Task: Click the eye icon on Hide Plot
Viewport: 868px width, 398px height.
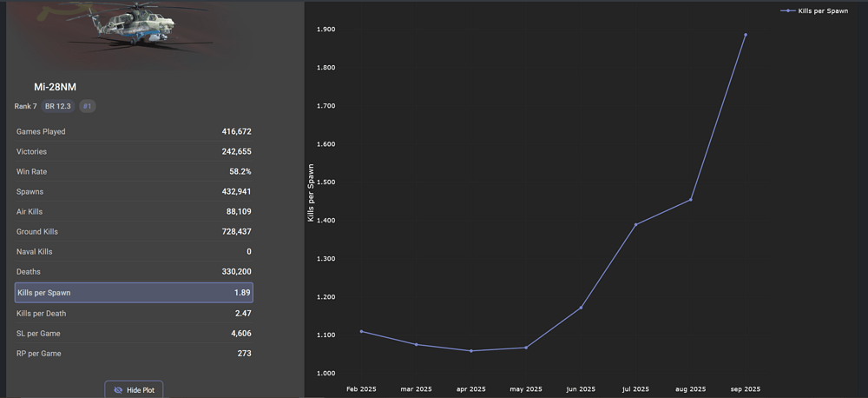Action: (x=118, y=390)
